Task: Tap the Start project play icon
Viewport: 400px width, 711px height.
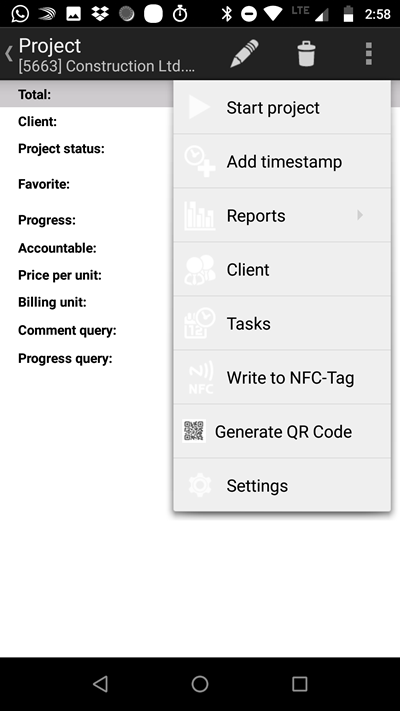Action: (x=199, y=107)
